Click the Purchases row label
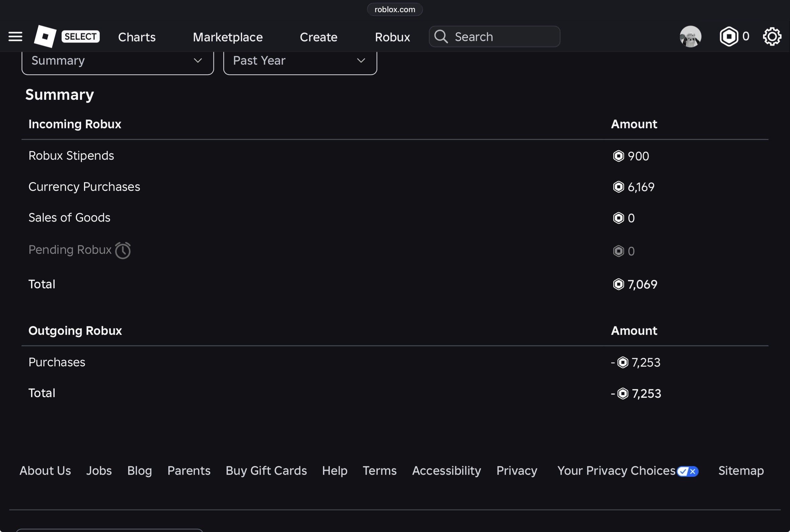Screen dimensions: 790x532 click(57, 362)
